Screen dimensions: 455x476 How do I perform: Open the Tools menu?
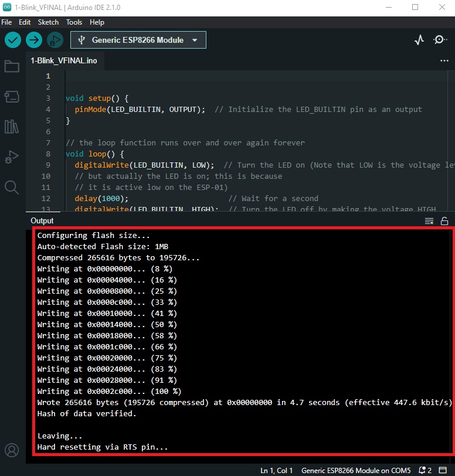click(x=74, y=22)
